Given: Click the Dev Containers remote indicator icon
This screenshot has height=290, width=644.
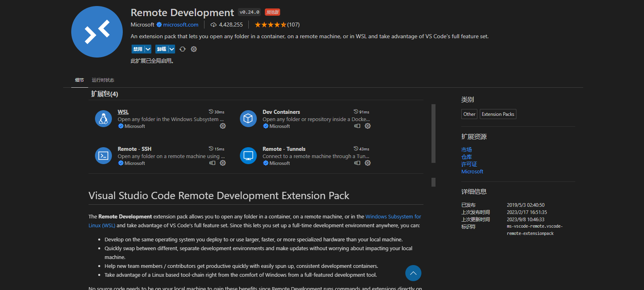Looking at the screenshot, I should pos(357,126).
